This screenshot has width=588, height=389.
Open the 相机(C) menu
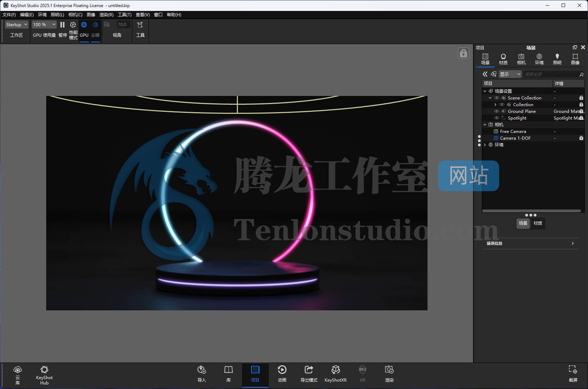[75, 15]
